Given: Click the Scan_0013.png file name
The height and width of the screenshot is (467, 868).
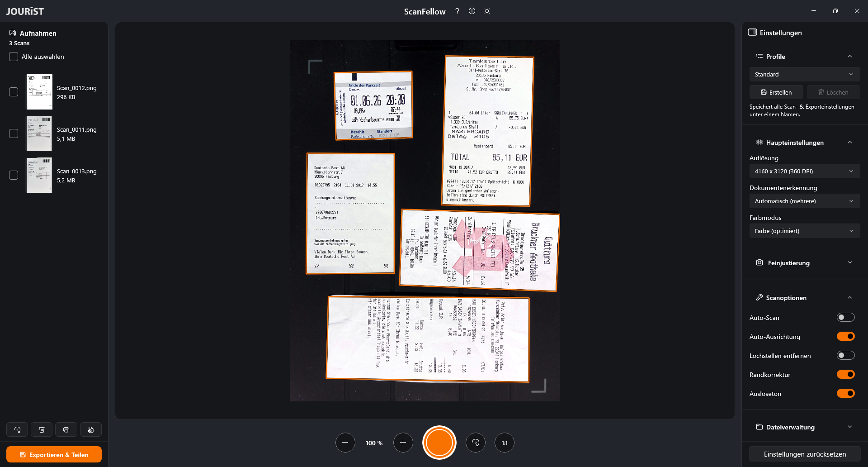Looking at the screenshot, I should click(77, 172).
